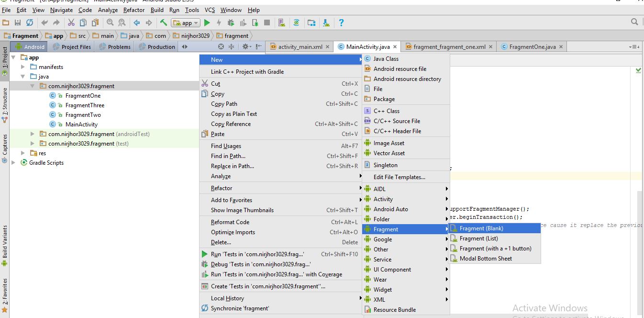Screen dimensions: 644x318
Task: Run the app with the green play icon
Action: [x=207, y=23]
